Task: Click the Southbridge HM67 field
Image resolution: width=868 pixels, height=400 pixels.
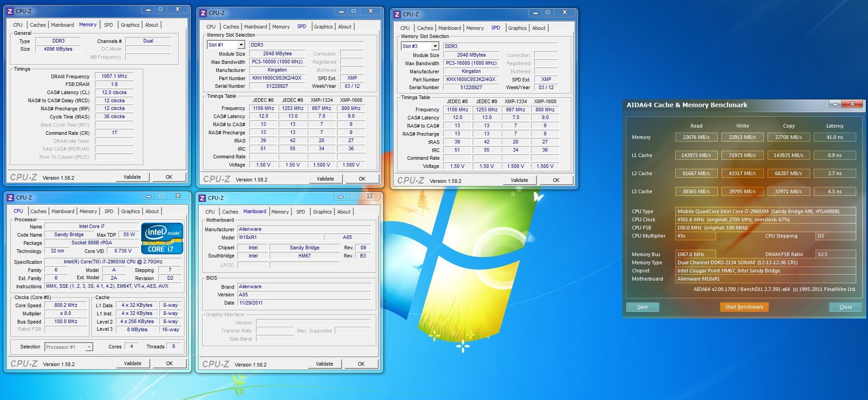Action: [304, 256]
